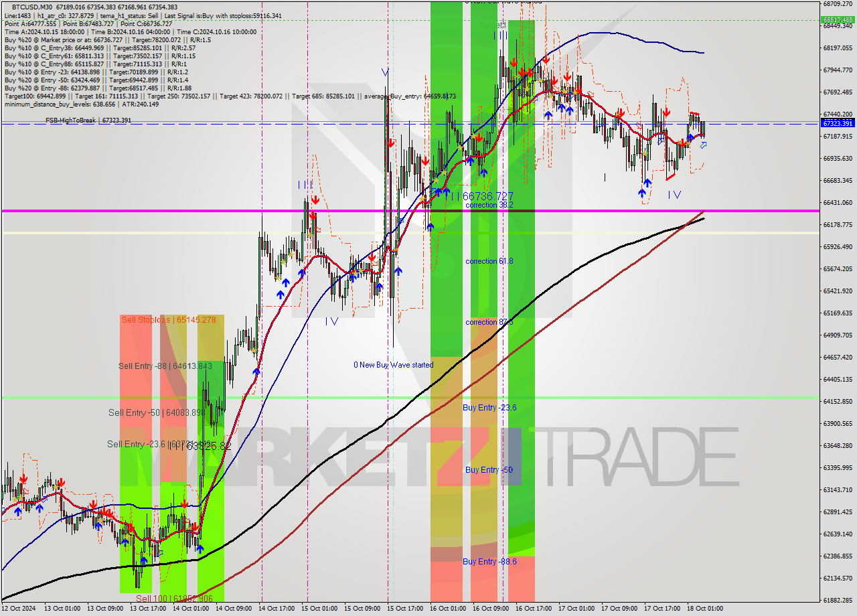Click 'Buy %10 @ C_Entry61: 65811.313' line
The image size is (857, 616).
click(x=54, y=56)
